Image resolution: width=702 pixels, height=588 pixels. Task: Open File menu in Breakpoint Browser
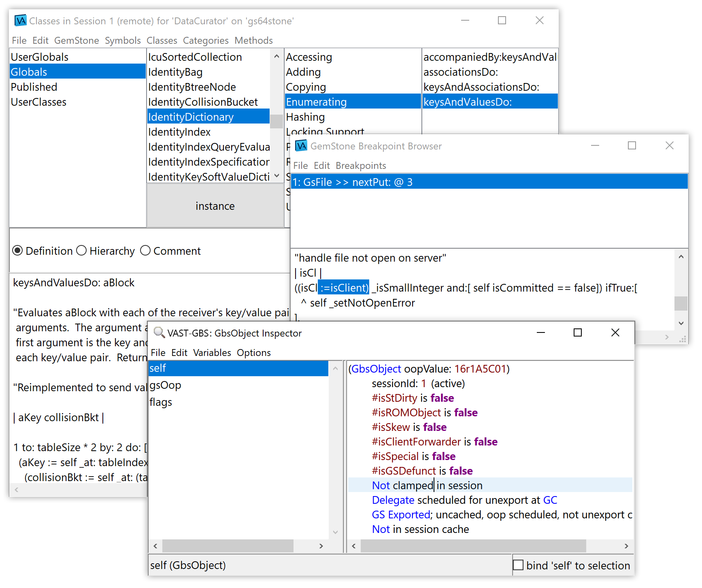click(300, 166)
